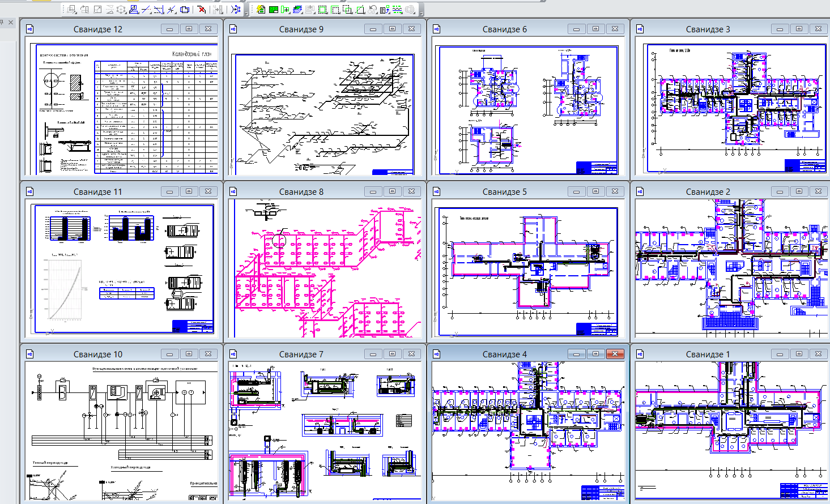Viewport: 830px width, 504px height.
Task: Select the trim between two points tool
Action: click(159, 10)
